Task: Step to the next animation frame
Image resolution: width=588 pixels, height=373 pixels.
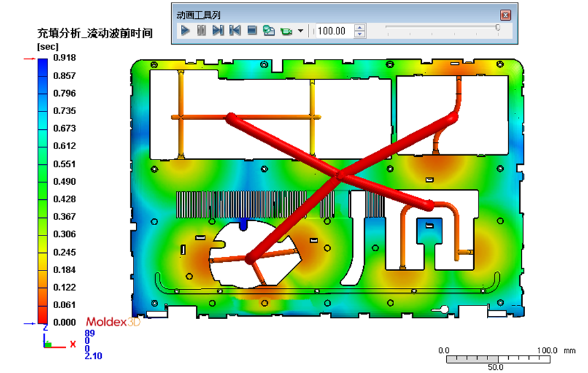Action: click(x=218, y=30)
